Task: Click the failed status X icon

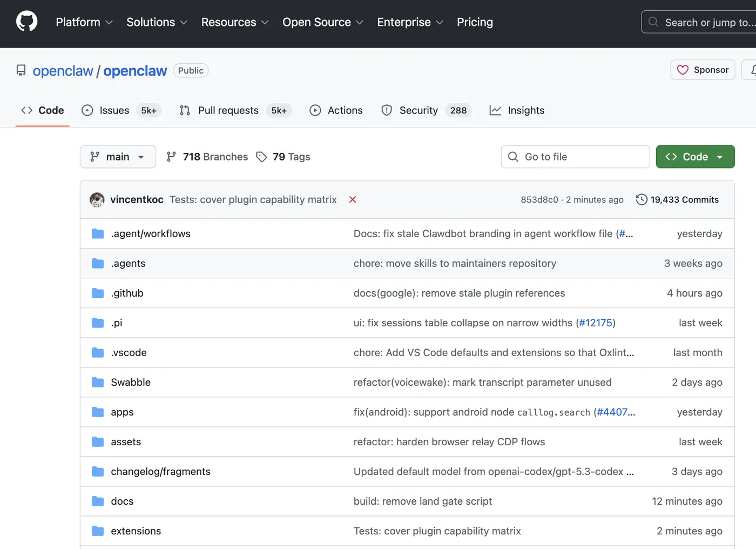Action: pyautogui.click(x=353, y=199)
